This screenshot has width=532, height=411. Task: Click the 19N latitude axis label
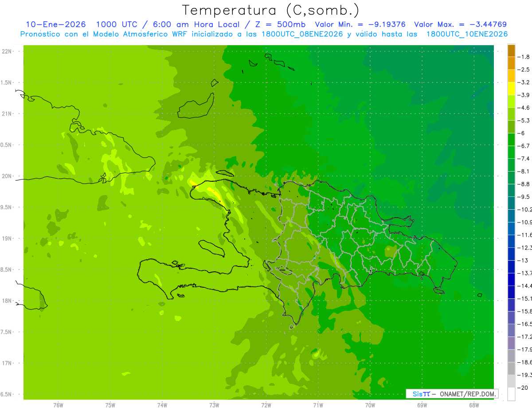(x=7, y=239)
